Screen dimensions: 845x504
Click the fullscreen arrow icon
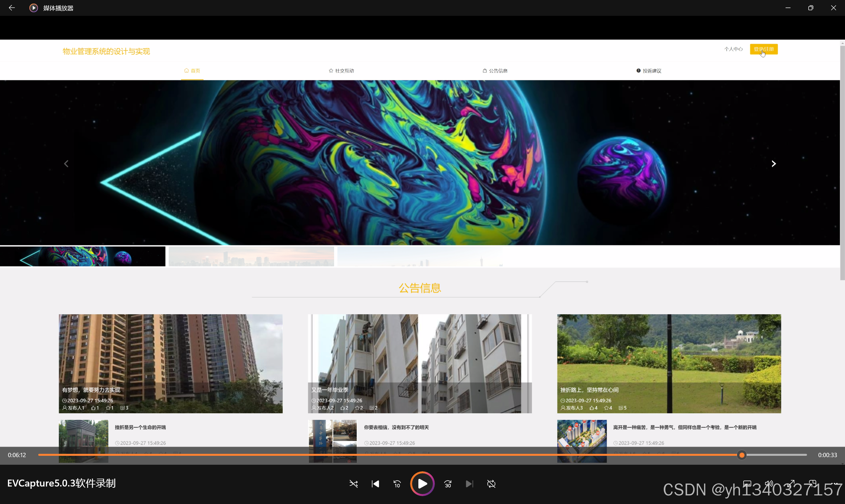791,483
